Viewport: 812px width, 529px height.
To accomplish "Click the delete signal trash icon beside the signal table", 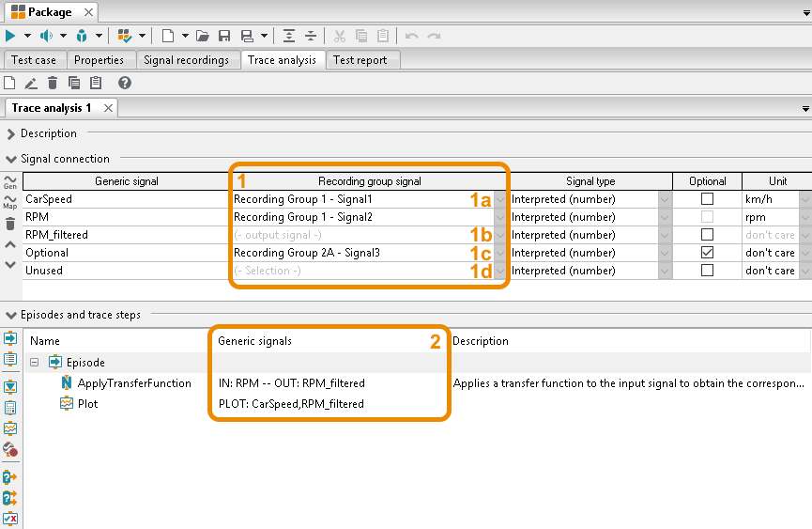I will coord(9,224).
